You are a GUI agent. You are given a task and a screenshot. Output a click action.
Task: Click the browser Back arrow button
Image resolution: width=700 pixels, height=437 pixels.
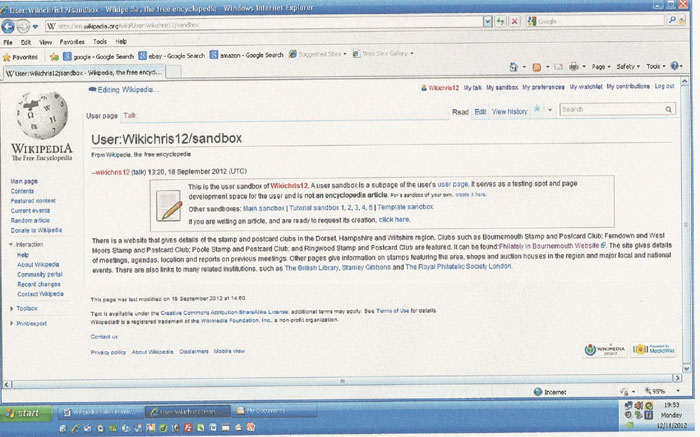pos(8,27)
